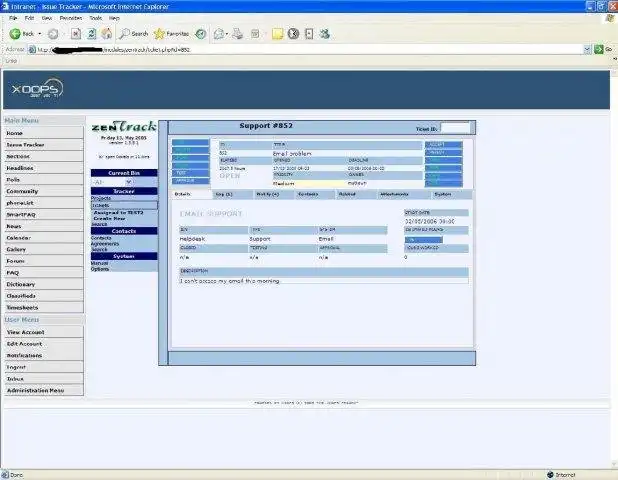The height and width of the screenshot is (480, 618).
Task: Switch to the Details tab
Action: pos(191,194)
